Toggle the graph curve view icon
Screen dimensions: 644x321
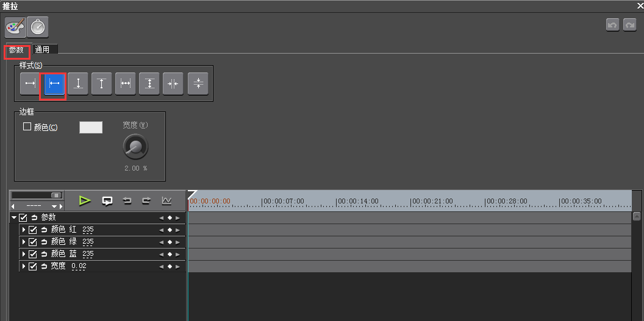coord(166,201)
